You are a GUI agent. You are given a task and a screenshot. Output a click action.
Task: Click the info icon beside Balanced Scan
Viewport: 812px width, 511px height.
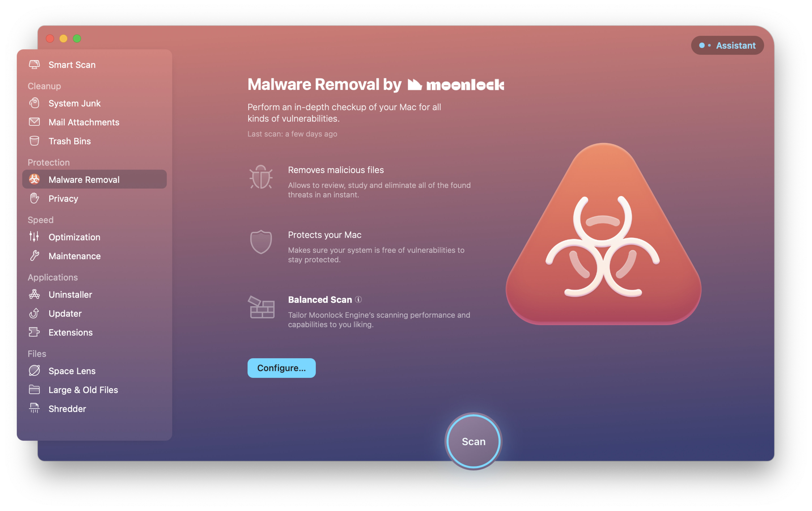click(x=358, y=299)
